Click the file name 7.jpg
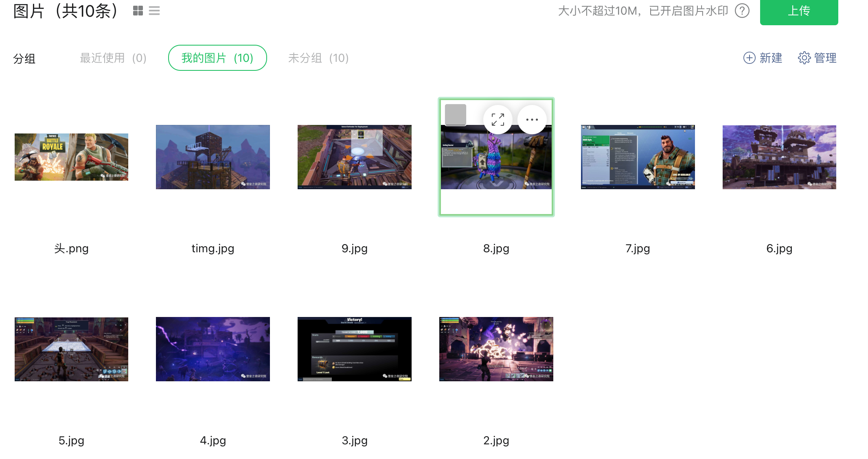 tap(638, 248)
